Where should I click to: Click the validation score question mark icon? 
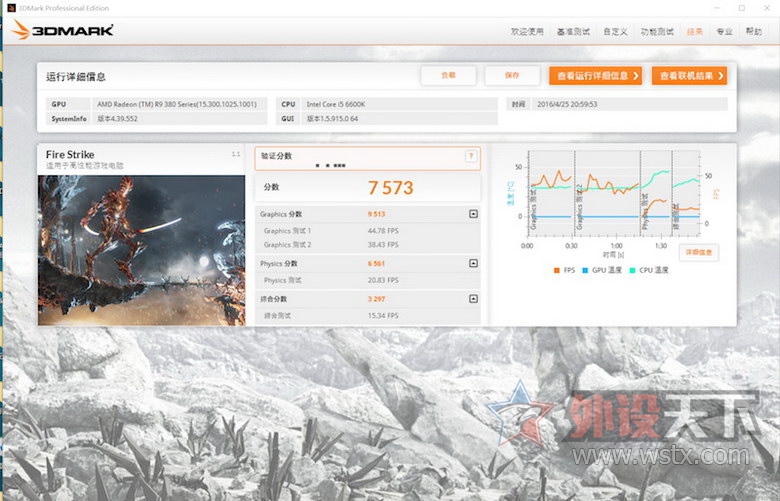pos(471,156)
